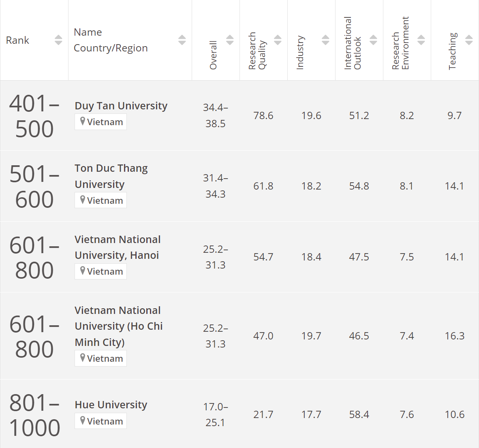The height and width of the screenshot is (448, 479).
Task: Sort by Research Quality arrows
Action: (x=278, y=40)
